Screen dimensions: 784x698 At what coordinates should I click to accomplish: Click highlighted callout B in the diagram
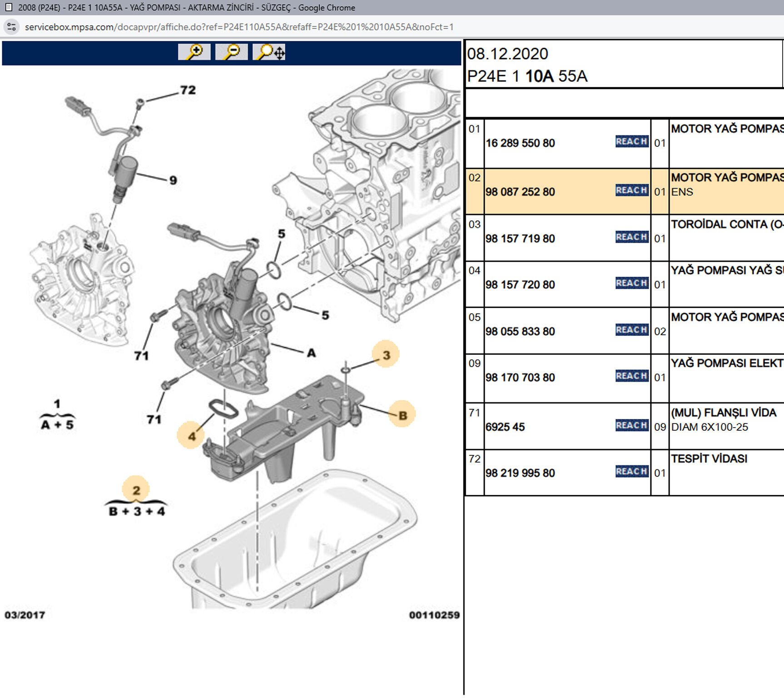[402, 415]
